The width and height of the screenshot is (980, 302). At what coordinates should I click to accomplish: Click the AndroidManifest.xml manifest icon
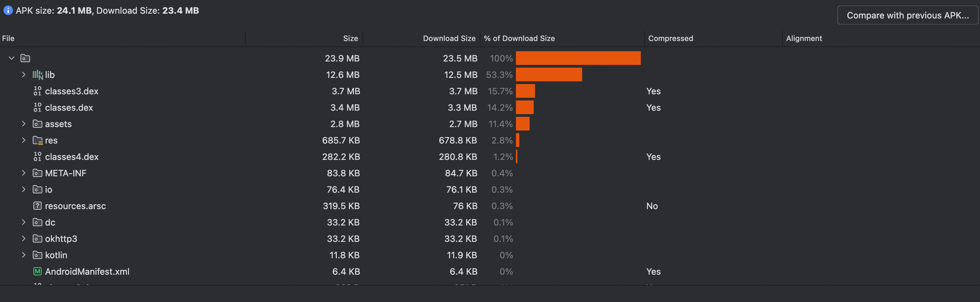click(x=37, y=272)
